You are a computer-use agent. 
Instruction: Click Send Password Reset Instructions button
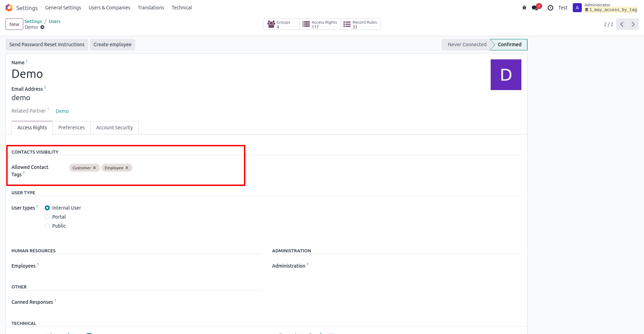coord(47,44)
